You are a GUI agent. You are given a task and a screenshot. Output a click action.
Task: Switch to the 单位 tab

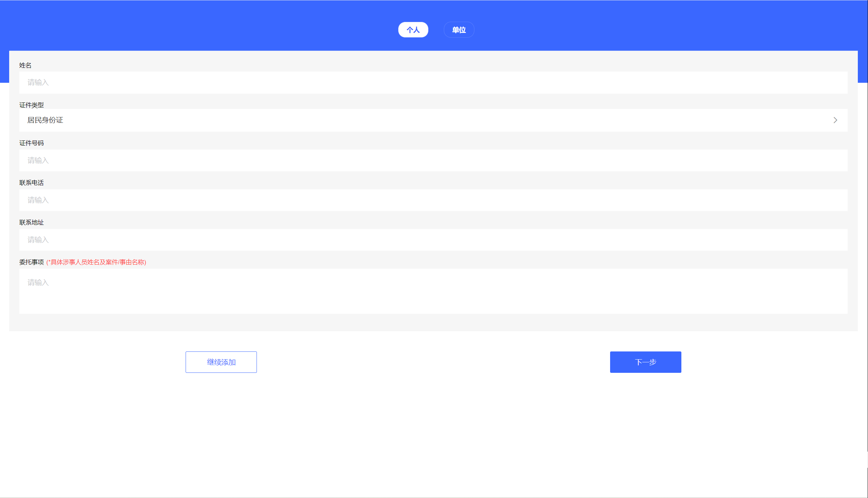pyautogui.click(x=459, y=30)
